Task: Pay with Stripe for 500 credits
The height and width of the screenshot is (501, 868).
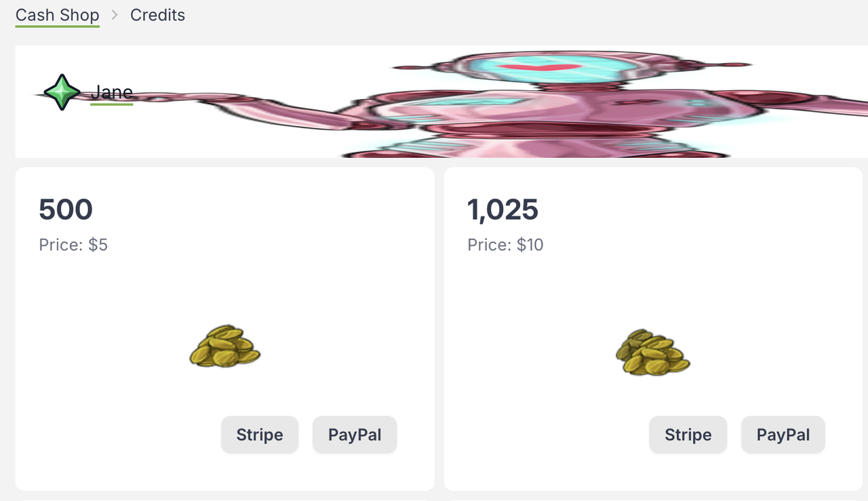Action: (x=260, y=435)
